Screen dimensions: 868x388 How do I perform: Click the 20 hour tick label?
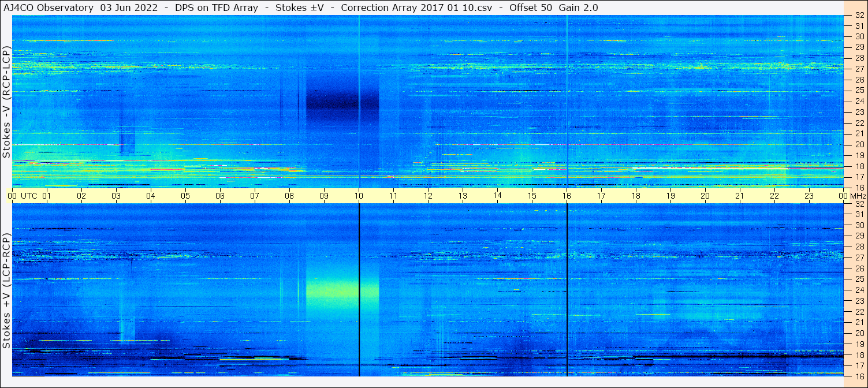click(x=705, y=196)
